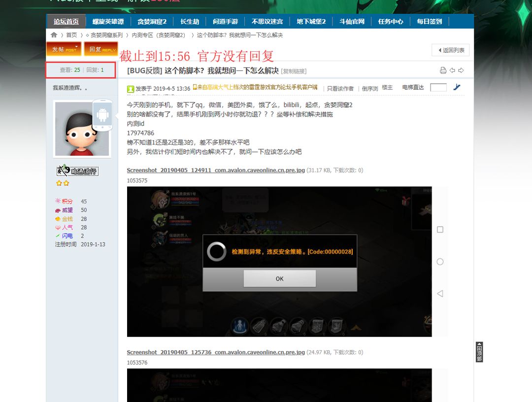Image resolution: width=532 pixels, height=402 pixels.
Task: Click the user's star rating icons
Action: [63, 183]
